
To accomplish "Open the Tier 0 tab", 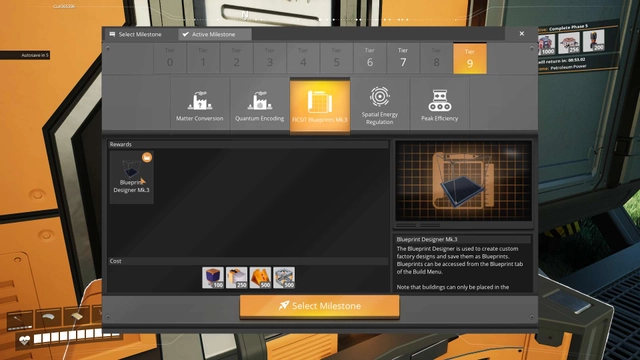I will [x=170, y=58].
